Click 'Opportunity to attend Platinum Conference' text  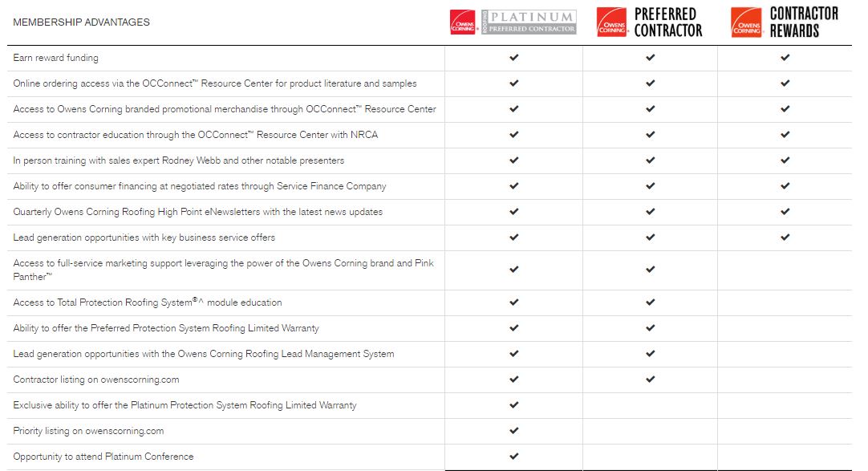103,457
